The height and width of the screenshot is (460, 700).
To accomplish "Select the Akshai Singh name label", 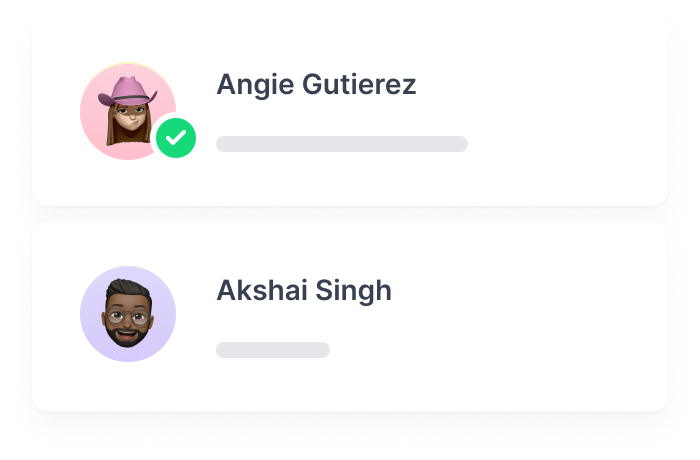I will coord(304,291).
